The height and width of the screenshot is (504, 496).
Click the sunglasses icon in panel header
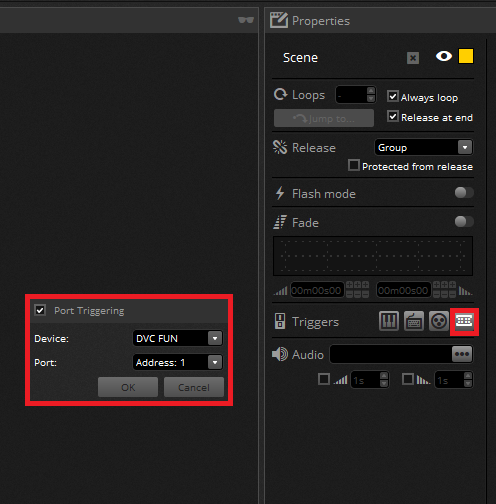pos(246,20)
